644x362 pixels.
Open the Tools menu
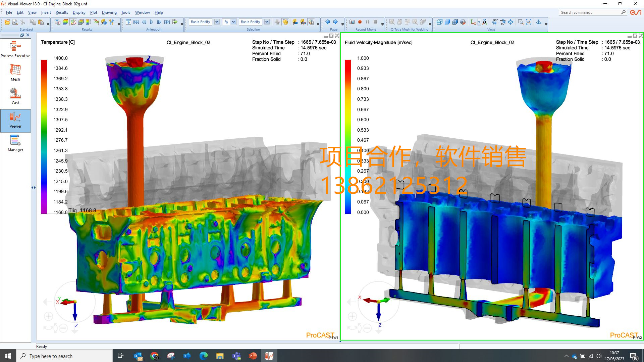point(125,12)
